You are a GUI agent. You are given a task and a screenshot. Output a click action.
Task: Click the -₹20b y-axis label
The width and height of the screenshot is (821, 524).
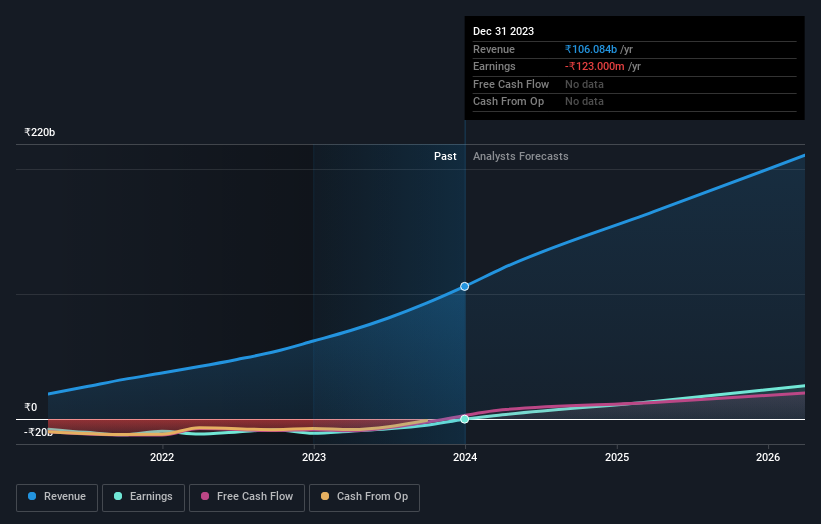tap(38, 432)
